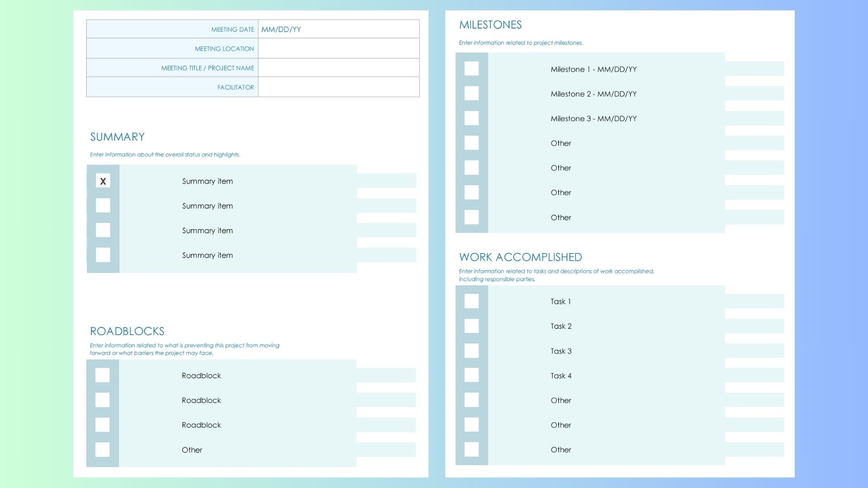Image resolution: width=868 pixels, height=488 pixels.
Task: Select Summary item text beside the X checkbox
Action: tap(208, 181)
